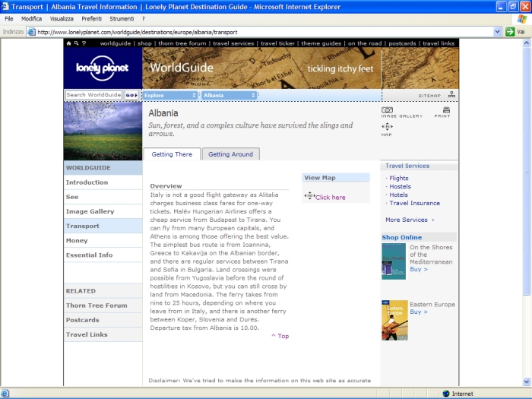Open the Hotels link
The image size is (532, 399).
pyautogui.click(x=398, y=195)
